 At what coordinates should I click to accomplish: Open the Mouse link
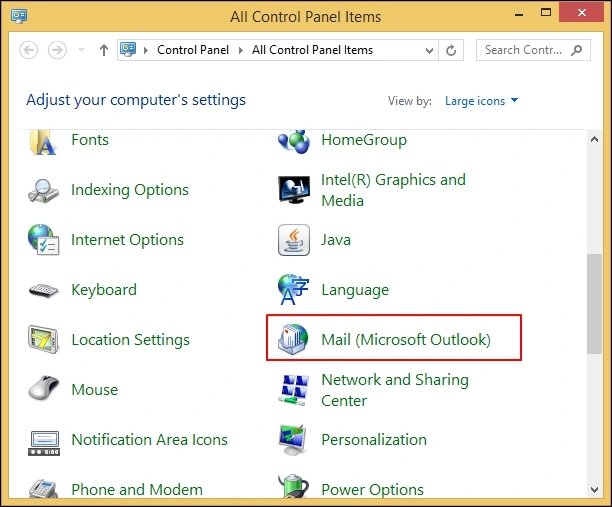94,390
